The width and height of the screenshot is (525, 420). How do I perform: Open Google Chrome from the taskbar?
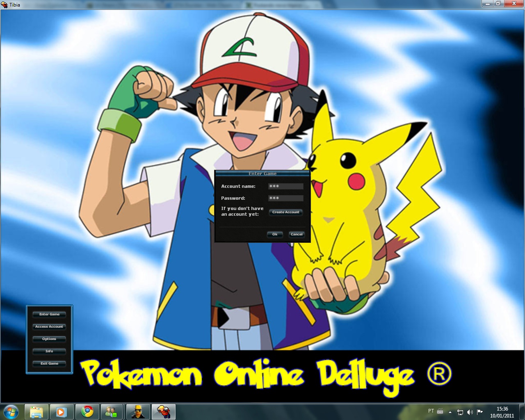point(87,411)
